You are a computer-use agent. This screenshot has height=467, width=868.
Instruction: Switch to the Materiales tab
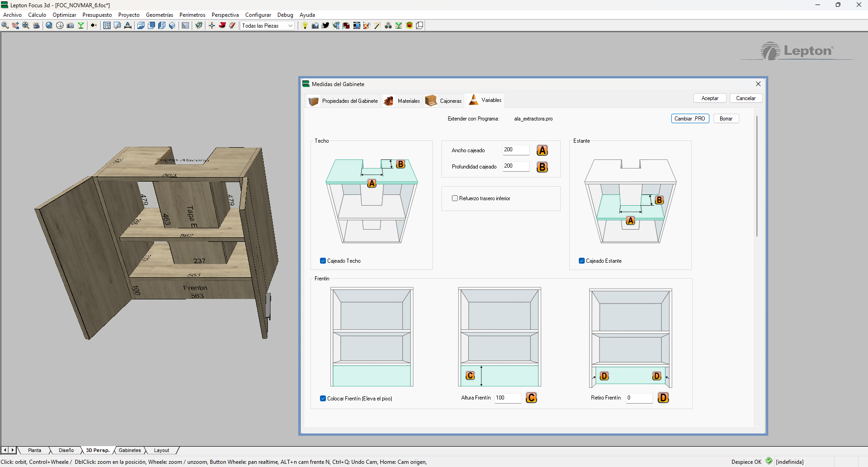(402, 101)
